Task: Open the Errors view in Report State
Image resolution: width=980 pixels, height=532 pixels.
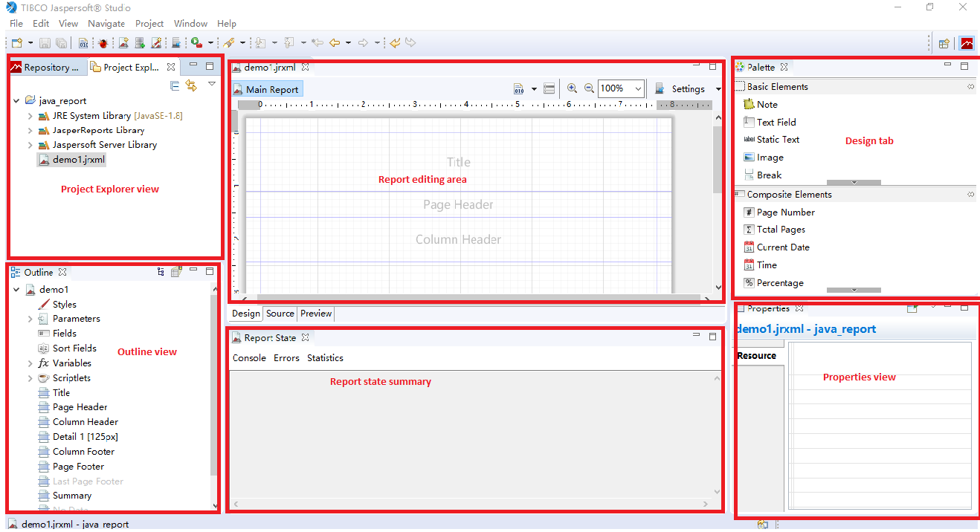Action: pos(286,357)
